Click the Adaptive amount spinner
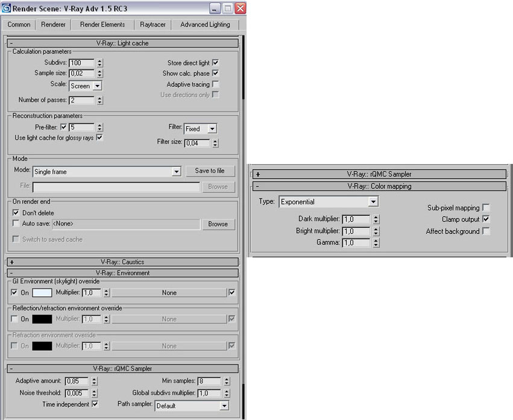This screenshot has width=513, height=420. click(94, 381)
